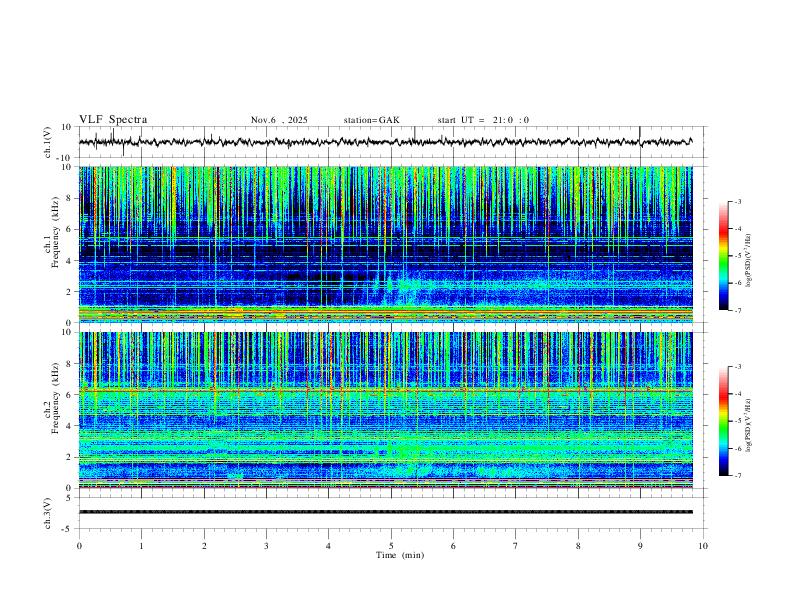Click the "VLF Spectra" plot title
792x612 pixels.
pyautogui.click(x=113, y=120)
